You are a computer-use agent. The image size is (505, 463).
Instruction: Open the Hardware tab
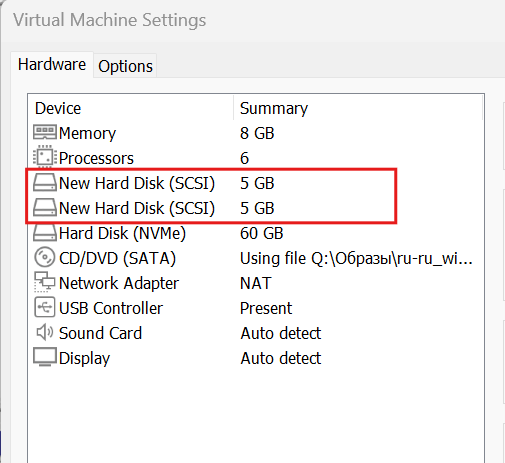pos(52,64)
